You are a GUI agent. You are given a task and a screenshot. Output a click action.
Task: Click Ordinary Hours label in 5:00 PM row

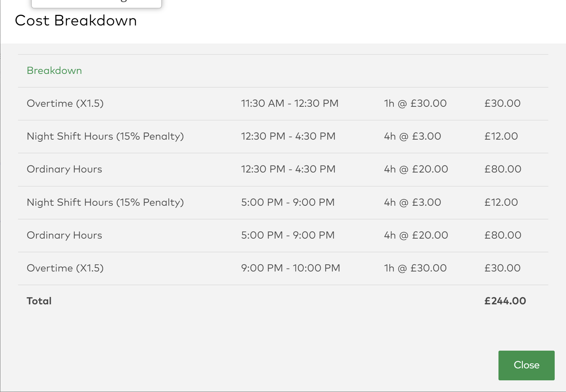(x=64, y=235)
